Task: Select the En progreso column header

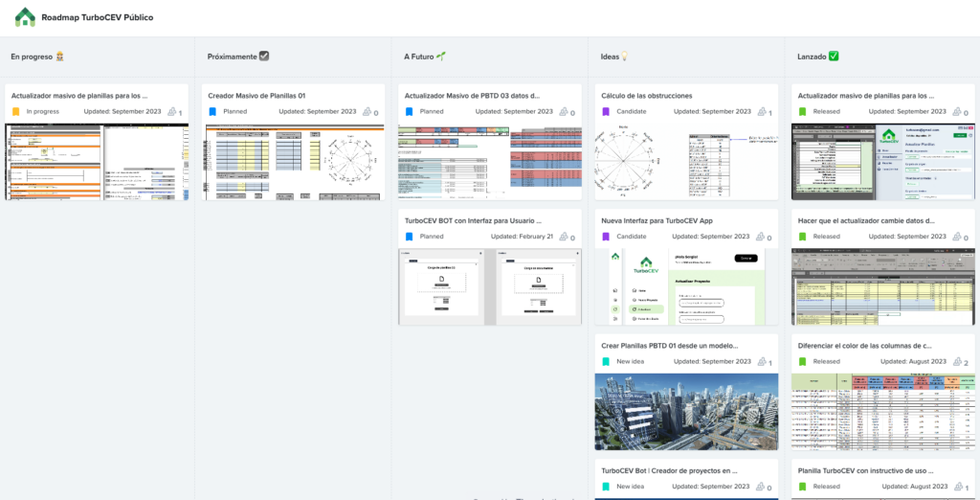Action: pos(36,57)
